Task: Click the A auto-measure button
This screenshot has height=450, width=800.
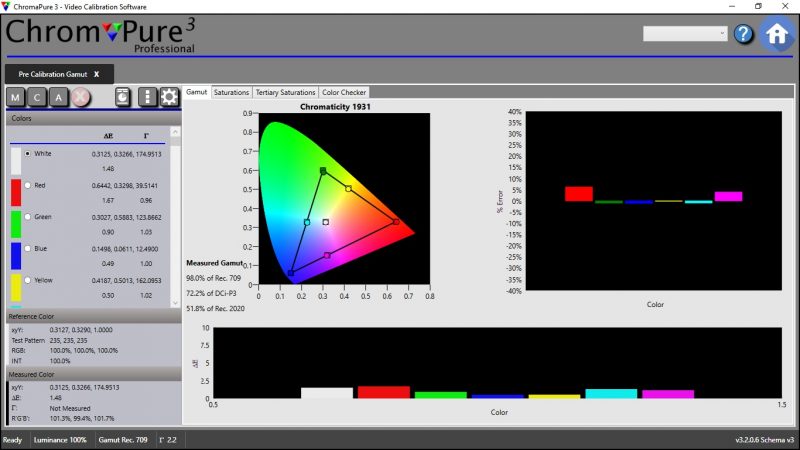Action: [x=59, y=97]
